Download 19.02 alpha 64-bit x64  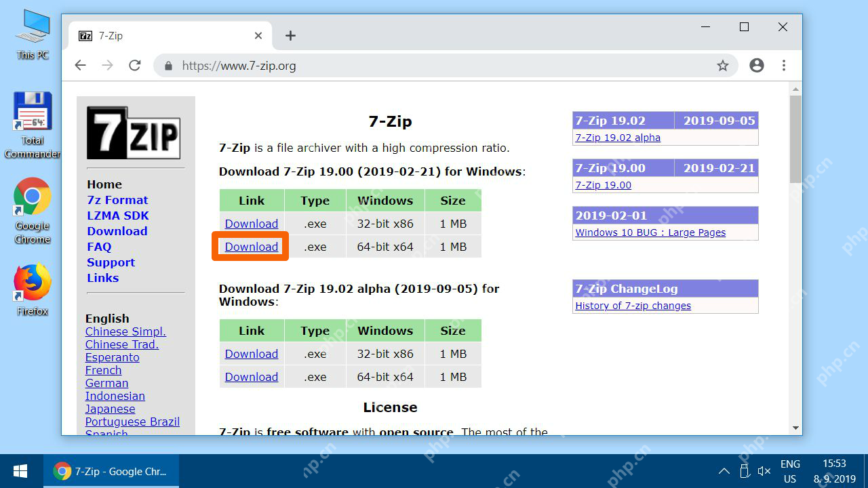coord(252,377)
